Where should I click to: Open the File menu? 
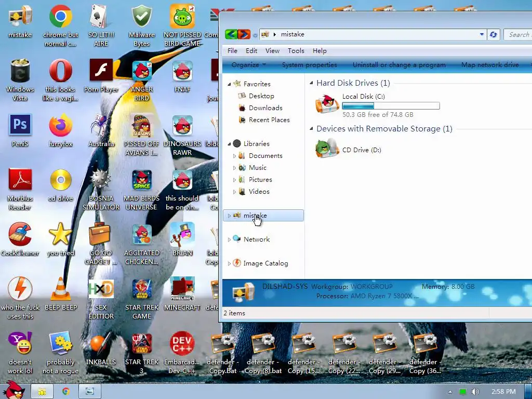coord(232,50)
